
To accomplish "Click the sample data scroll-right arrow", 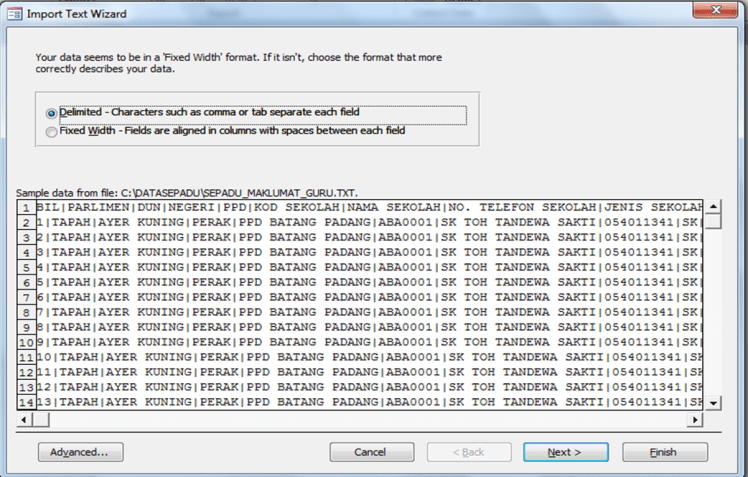I will [x=695, y=420].
